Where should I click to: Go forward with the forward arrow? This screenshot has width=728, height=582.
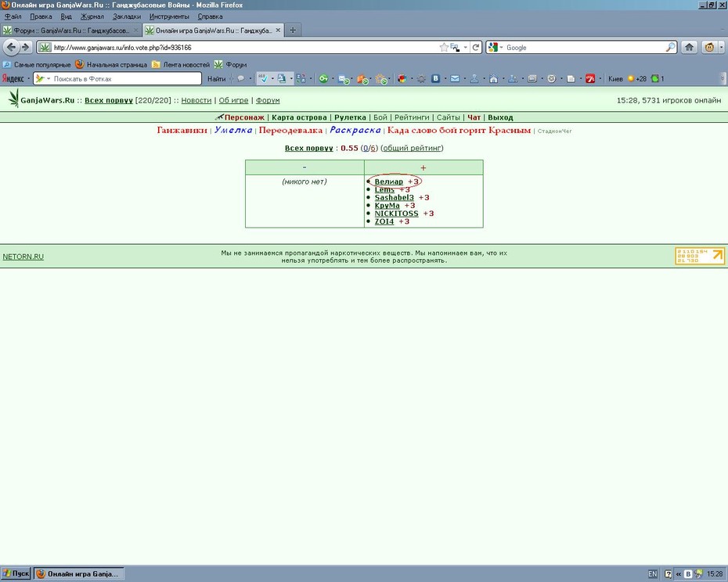click(26, 47)
